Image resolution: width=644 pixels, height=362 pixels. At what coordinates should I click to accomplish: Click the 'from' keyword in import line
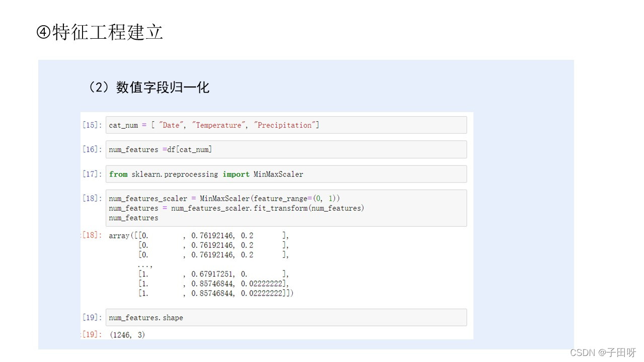[118, 174]
